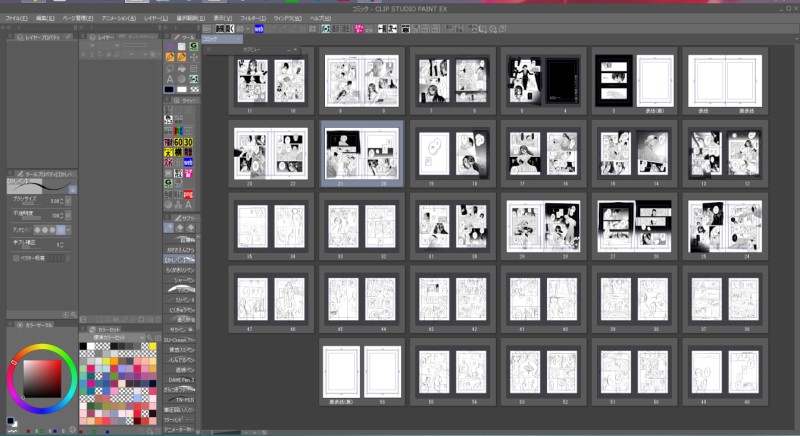This screenshot has width=800, height=436.
Task: Step the ブラシサイズ value spinner
Action: pyautogui.click(x=62, y=201)
